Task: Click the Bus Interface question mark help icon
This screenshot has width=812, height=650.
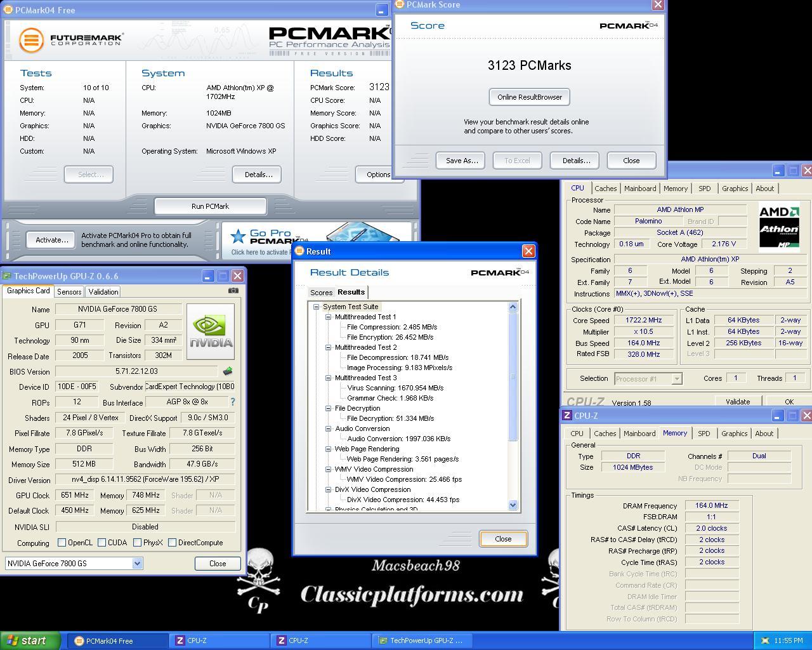Action: click(x=233, y=402)
